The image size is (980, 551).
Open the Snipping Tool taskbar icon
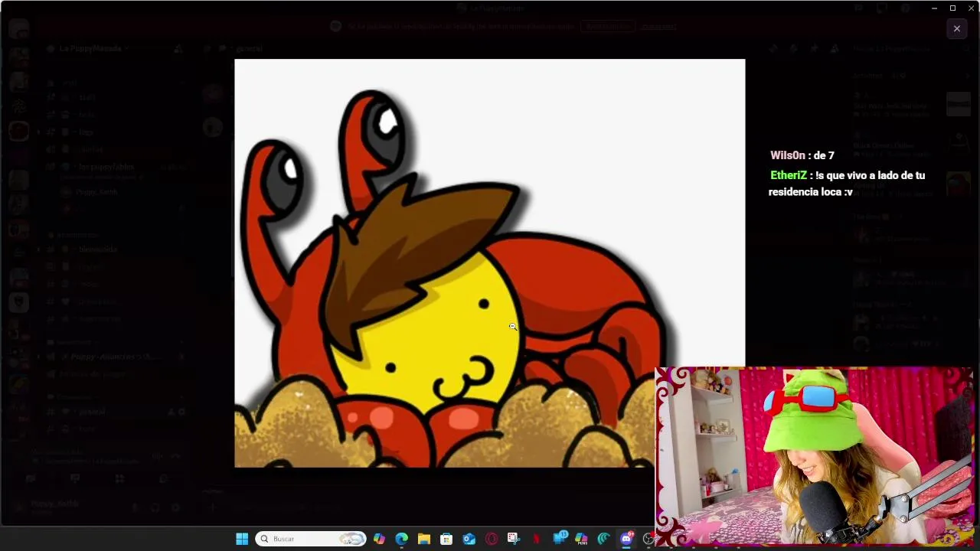[x=514, y=539]
